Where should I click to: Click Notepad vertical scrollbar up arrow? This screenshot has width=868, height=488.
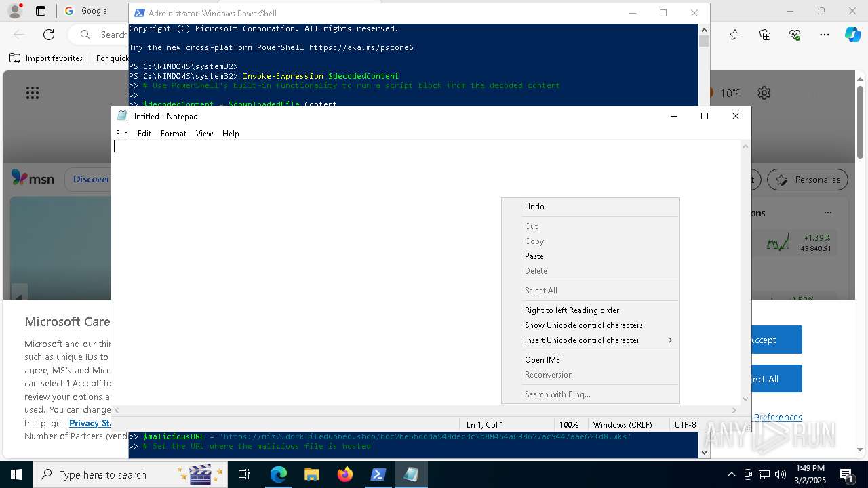pyautogui.click(x=746, y=146)
